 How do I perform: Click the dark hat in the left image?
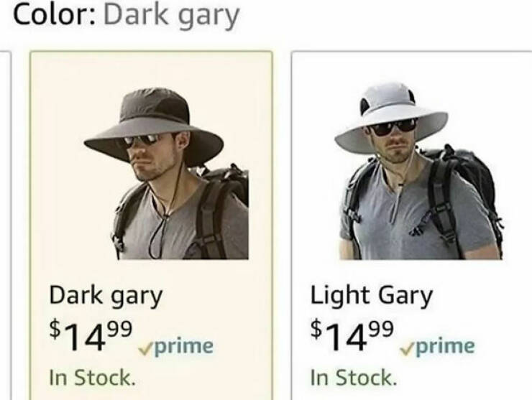[x=154, y=126]
